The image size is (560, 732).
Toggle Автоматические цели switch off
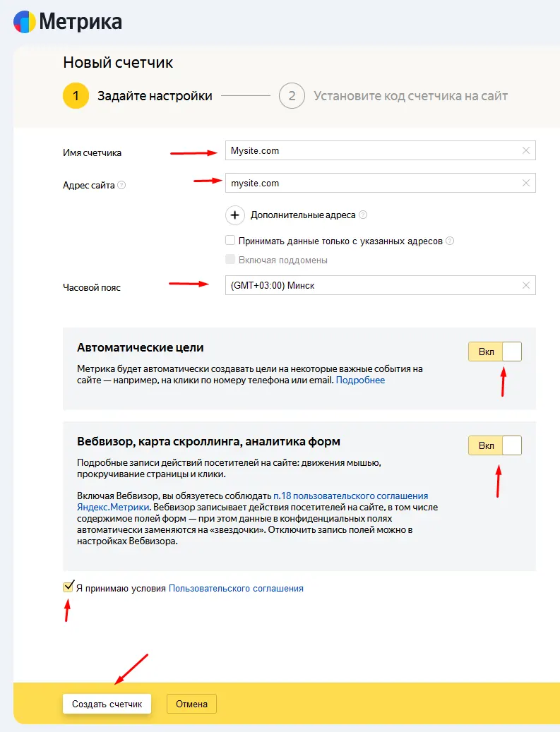click(x=495, y=352)
